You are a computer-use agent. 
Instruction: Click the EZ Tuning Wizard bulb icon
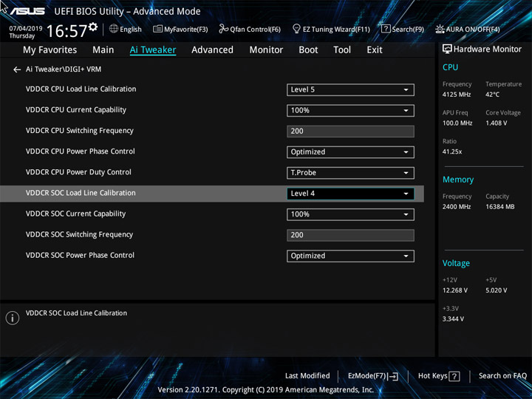[x=296, y=29]
